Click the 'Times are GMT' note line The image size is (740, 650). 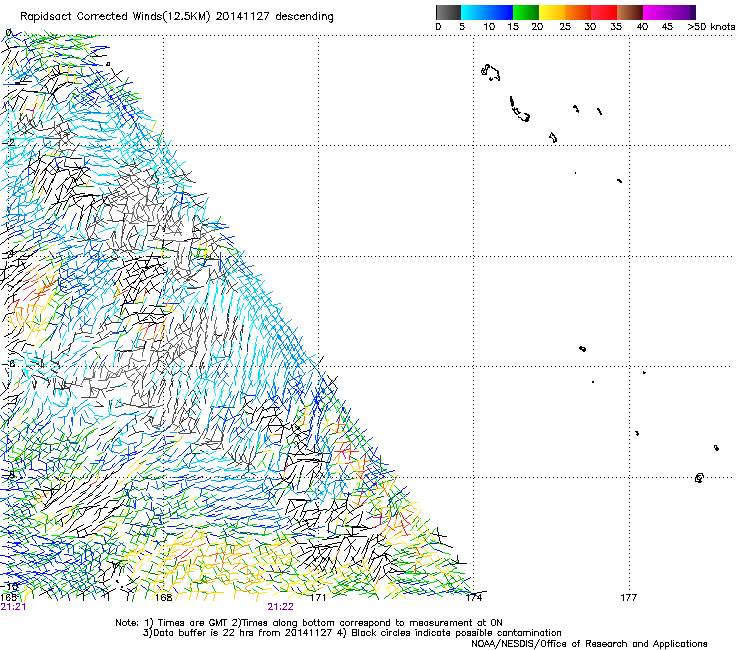(309, 623)
